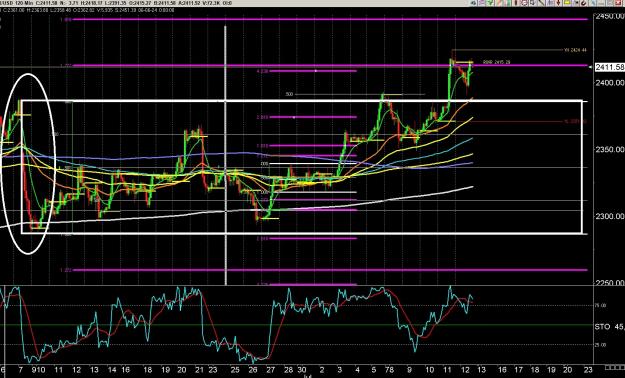The image size is (625, 378).
Task: Click the V:72.3K volume value in header
Action: tap(212, 3)
